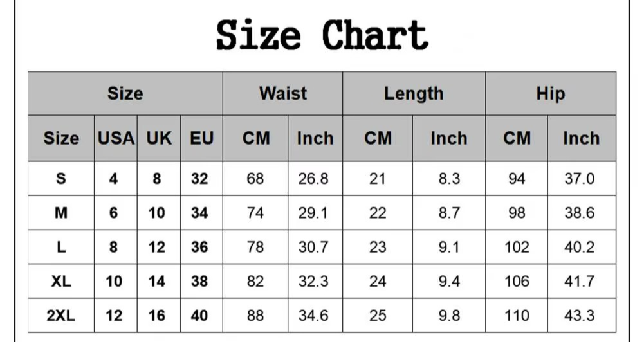Click the UK sub-header cell

(159, 138)
